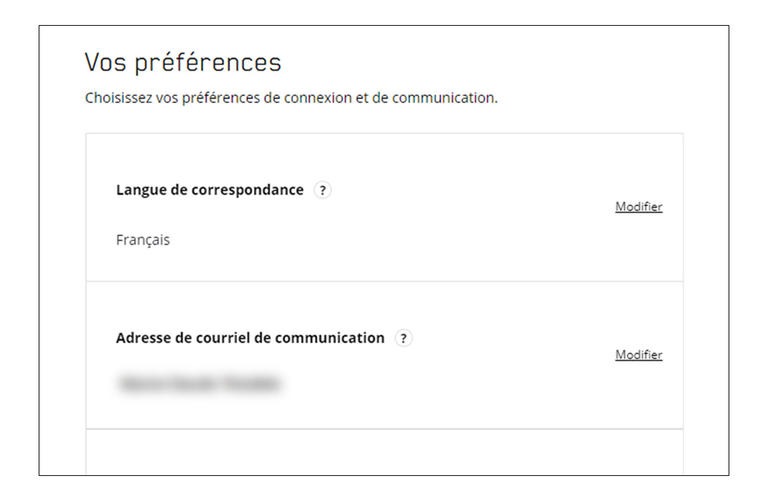
Task: Click the Vos préférences heading
Action: click(183, 63)
